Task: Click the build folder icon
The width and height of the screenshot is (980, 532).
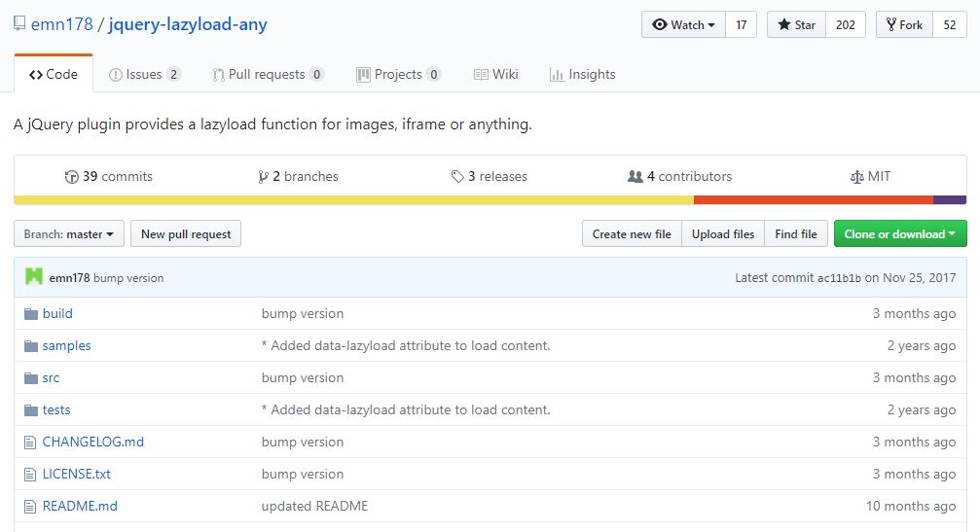Action: [29, 314]
